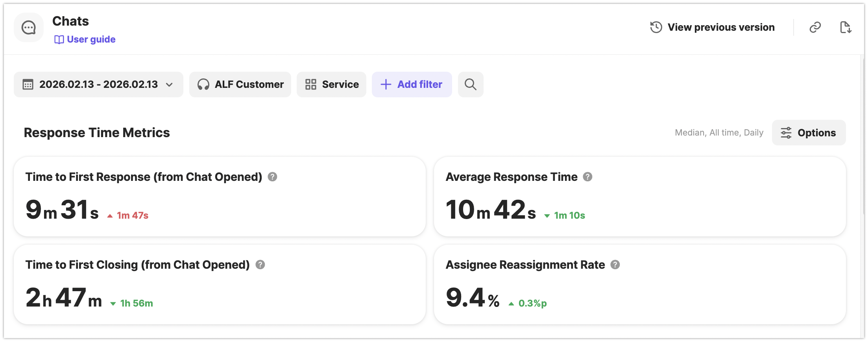Show help for Assignee Reassignment Rate

(615, 265)
